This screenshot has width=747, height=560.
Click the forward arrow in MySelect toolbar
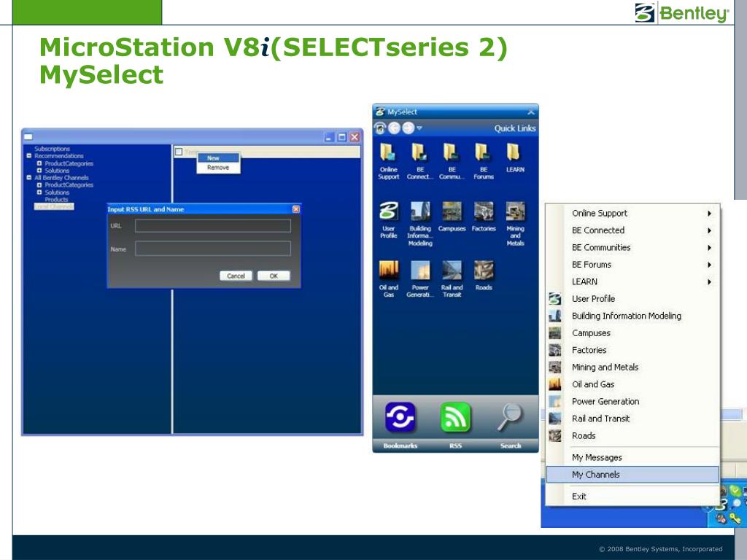[x=409, y=128]
